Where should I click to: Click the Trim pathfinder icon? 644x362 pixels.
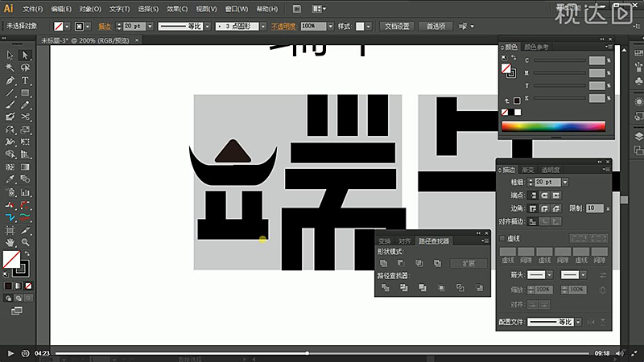[x=404, y=288]
